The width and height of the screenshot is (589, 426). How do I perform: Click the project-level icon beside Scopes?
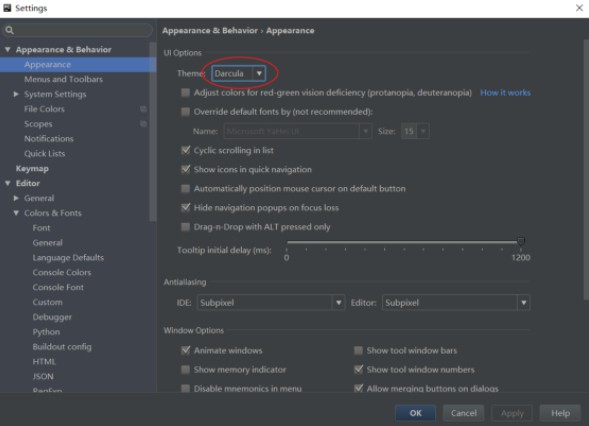[143, 124]
